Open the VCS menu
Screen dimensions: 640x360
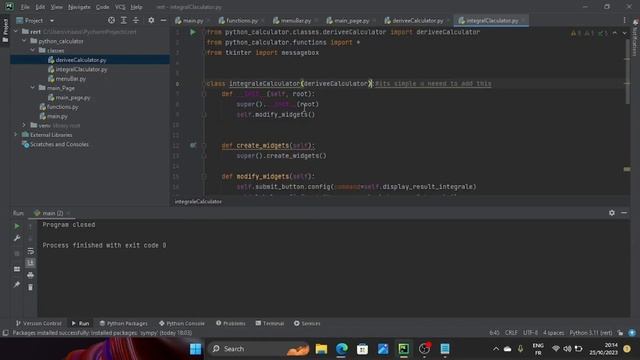120,7
